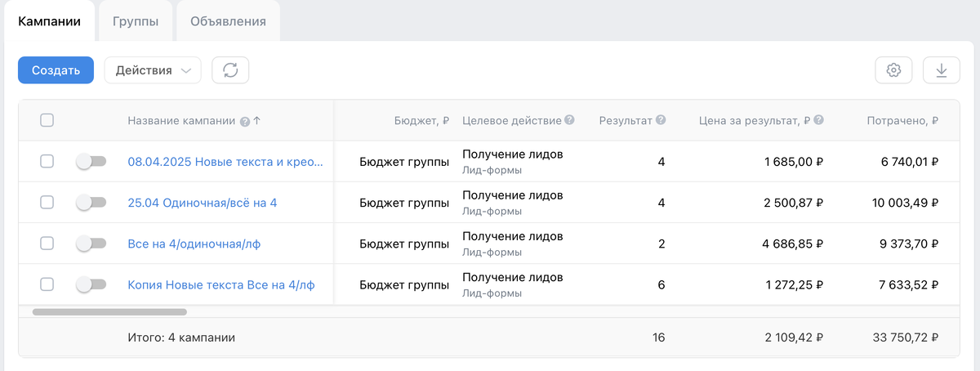Click help icon beside Результат header
980x371 pixels.
[661, 120]
